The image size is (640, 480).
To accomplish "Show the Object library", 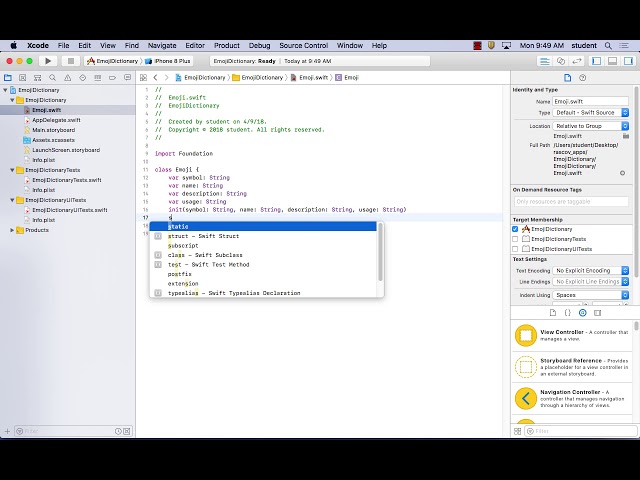I will pos(582,313).
